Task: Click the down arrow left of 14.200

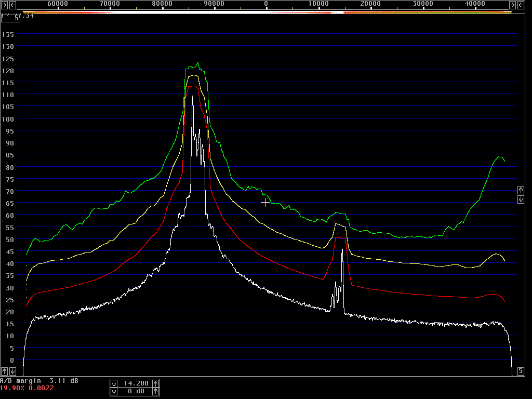Action: click(114, 383)
